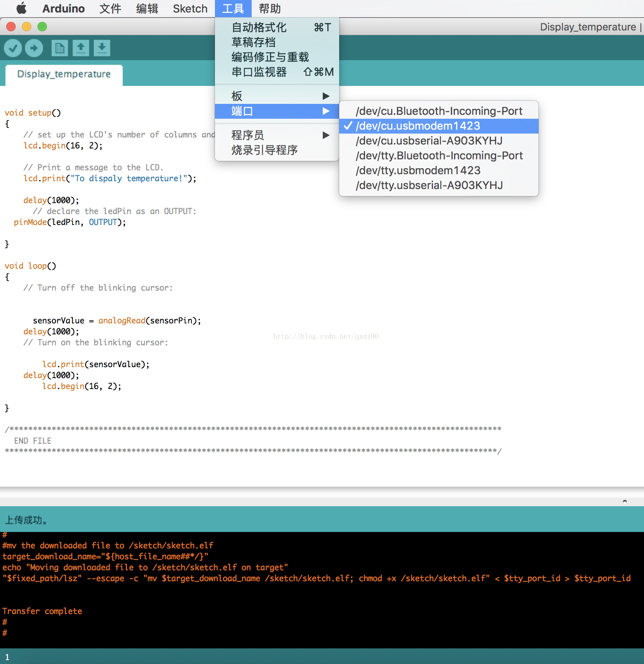Click the red close window button

11,27
